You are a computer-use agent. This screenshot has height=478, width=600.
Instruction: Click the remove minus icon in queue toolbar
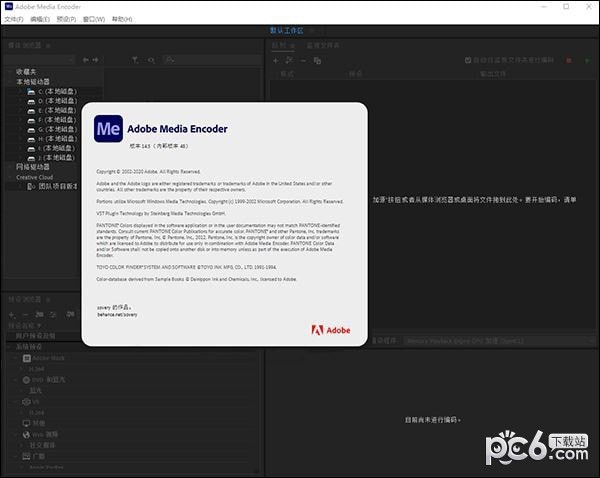(x=303, y=60)
